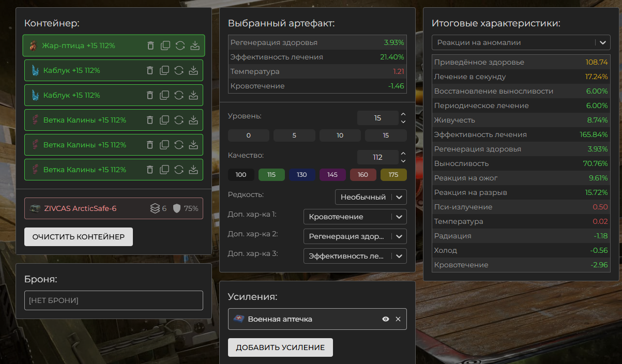Pick the blue 130 quality swatch
The height and width of the screenshot is (364, 622).
[302, 175]
